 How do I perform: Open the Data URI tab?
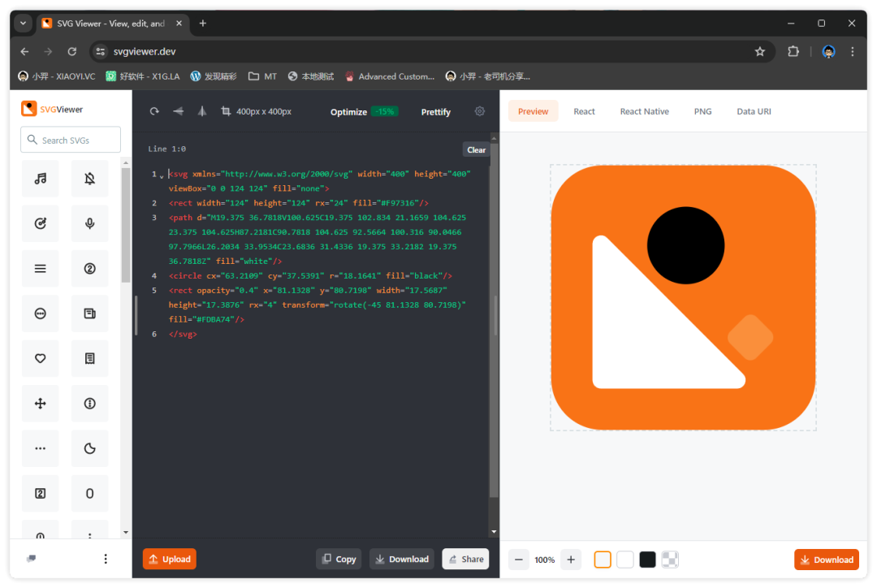(754, 111)
